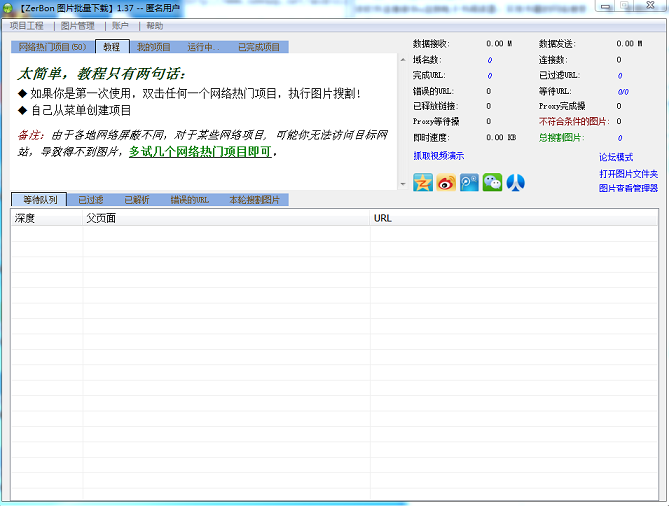Show the 已过滤 queue tab
The height and width of the screenshot is (506, 669).
(91, 200)
